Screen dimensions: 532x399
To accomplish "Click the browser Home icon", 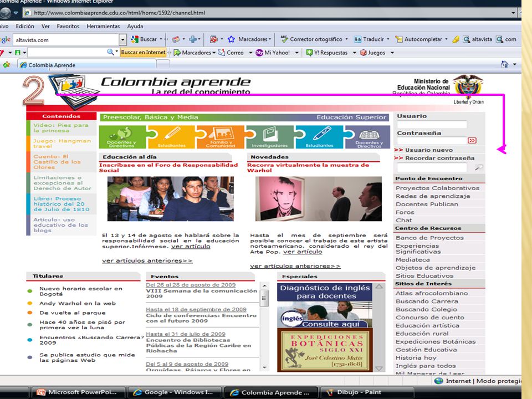I will [504, 64].
